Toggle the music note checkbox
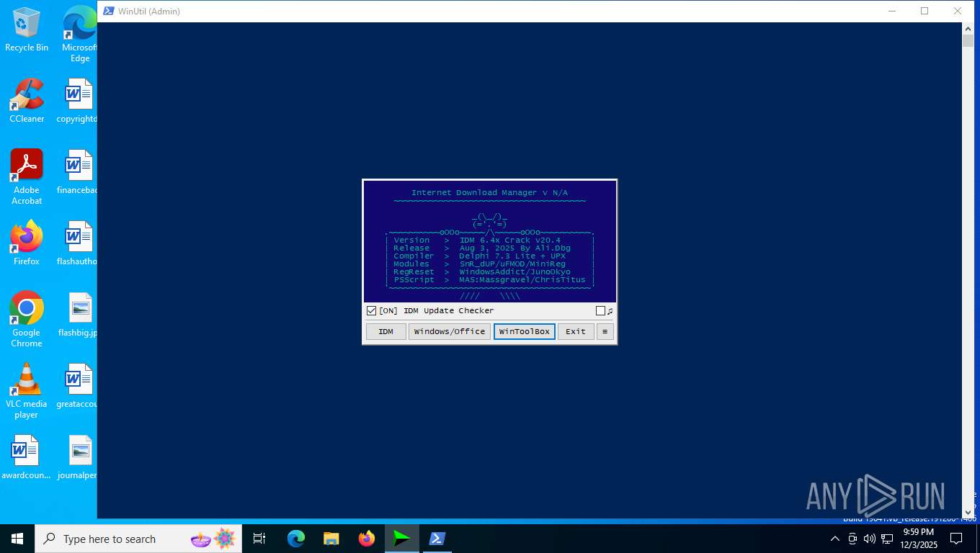The width and height of the screenshot is (980, 553). pos(600,311)
